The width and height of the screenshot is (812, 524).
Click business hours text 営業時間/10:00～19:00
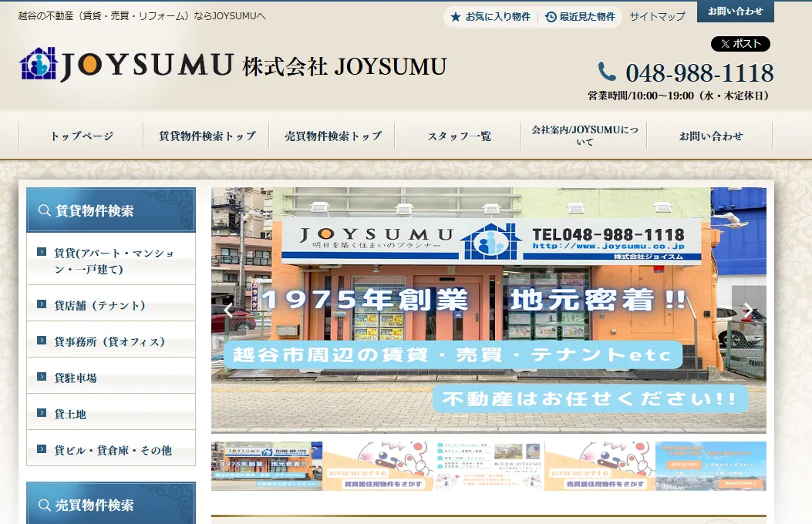[679, 96]
